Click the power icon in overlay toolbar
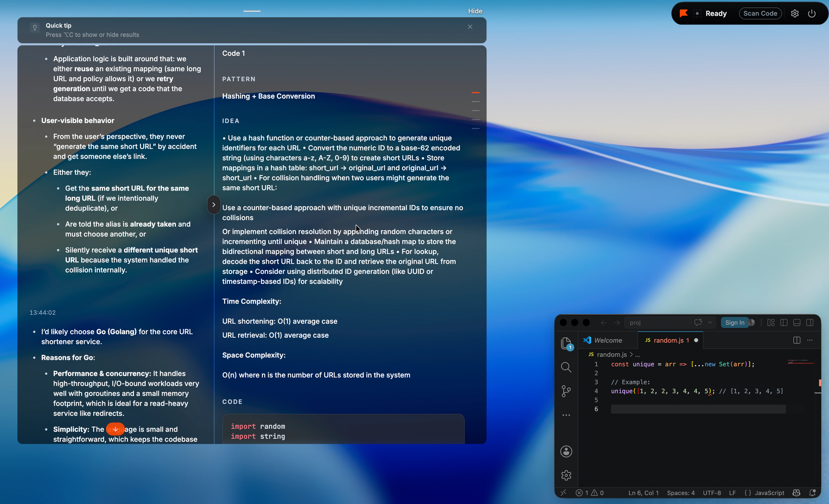Screen dimensions: 829x504 tap(812, 14)
